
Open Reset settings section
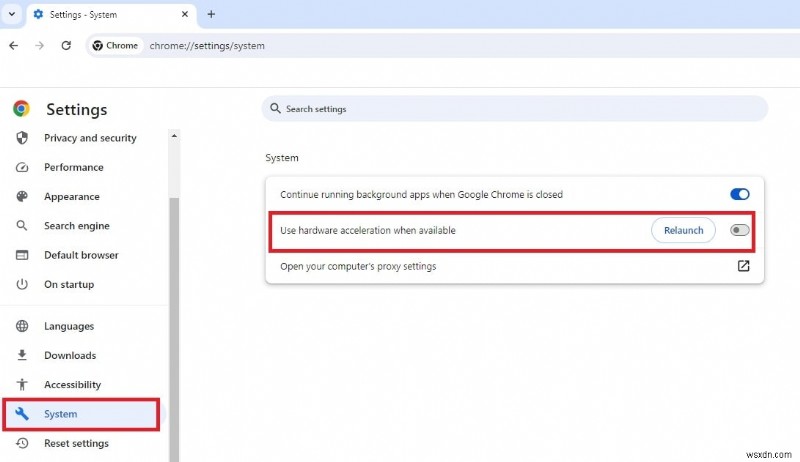pyautogui.click(x=76, y=443)
